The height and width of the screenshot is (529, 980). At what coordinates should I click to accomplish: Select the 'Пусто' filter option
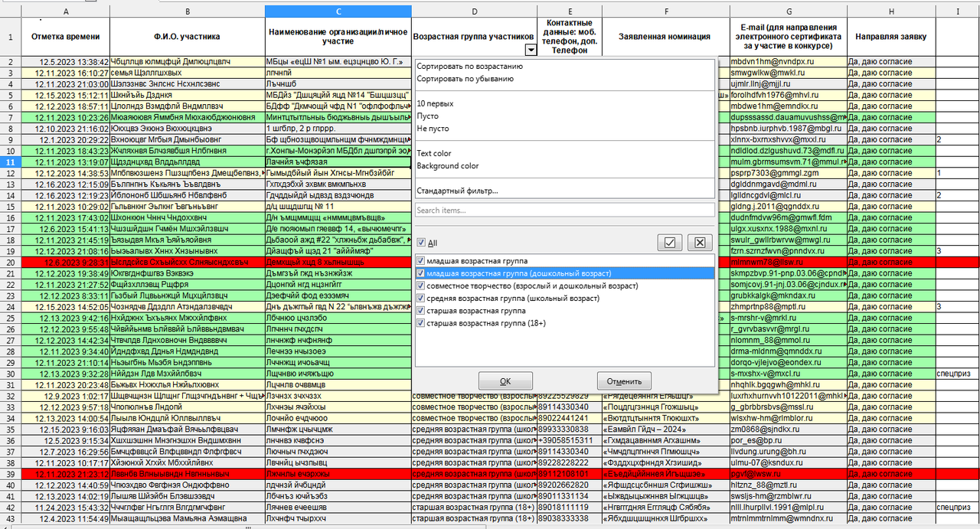point(564,116)
